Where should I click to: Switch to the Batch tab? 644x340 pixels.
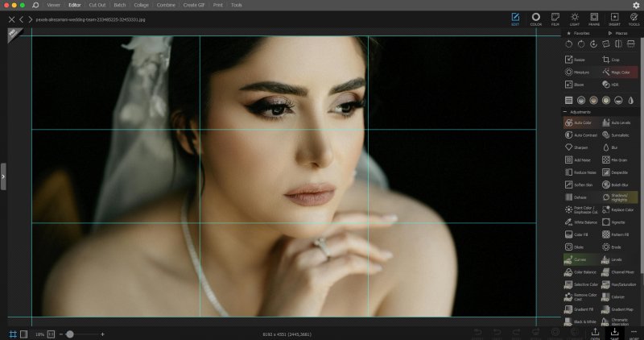point(120,5)
